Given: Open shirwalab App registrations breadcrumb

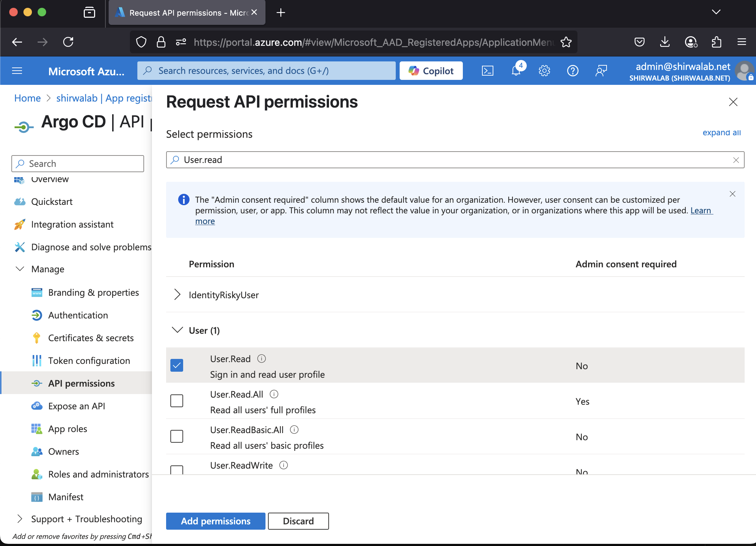Looking at the screenshot, I should click(104, 98).
